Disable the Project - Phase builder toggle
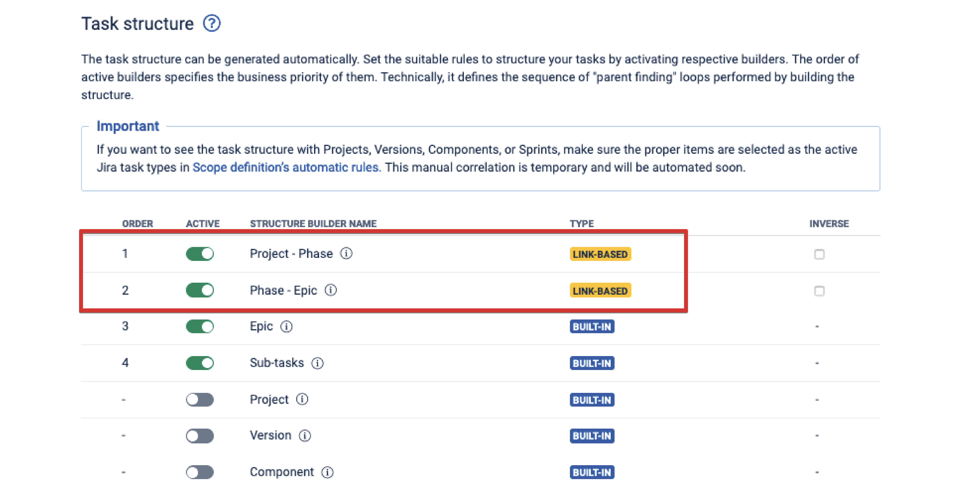Image resolution: width=980 pixels, height=490 pixels. pos(200,254)
